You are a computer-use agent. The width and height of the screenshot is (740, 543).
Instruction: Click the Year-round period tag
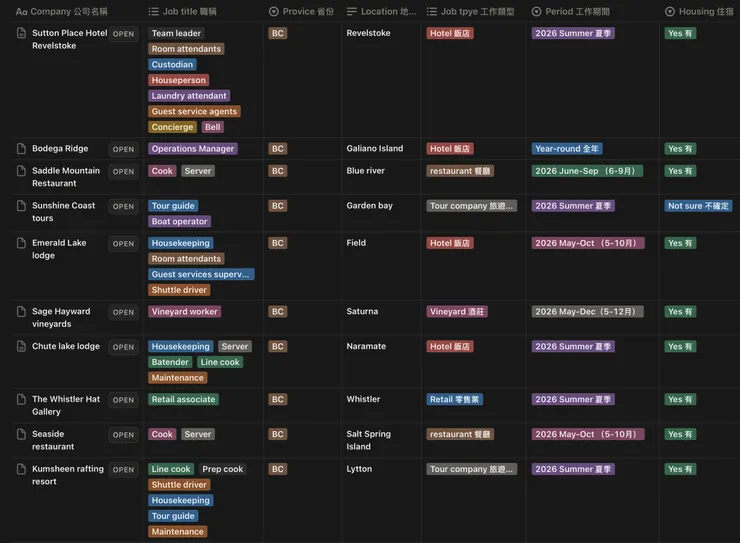click(x=566, y=149)
